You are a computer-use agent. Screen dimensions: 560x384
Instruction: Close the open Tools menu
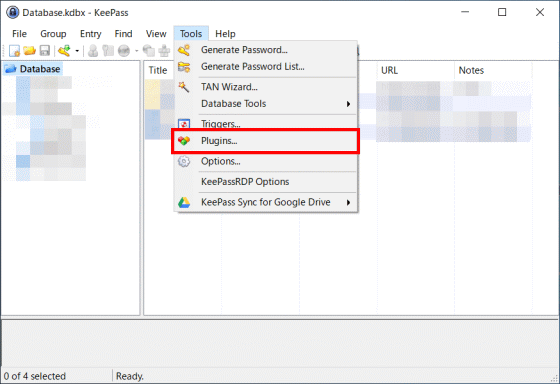tap(191, 34)
